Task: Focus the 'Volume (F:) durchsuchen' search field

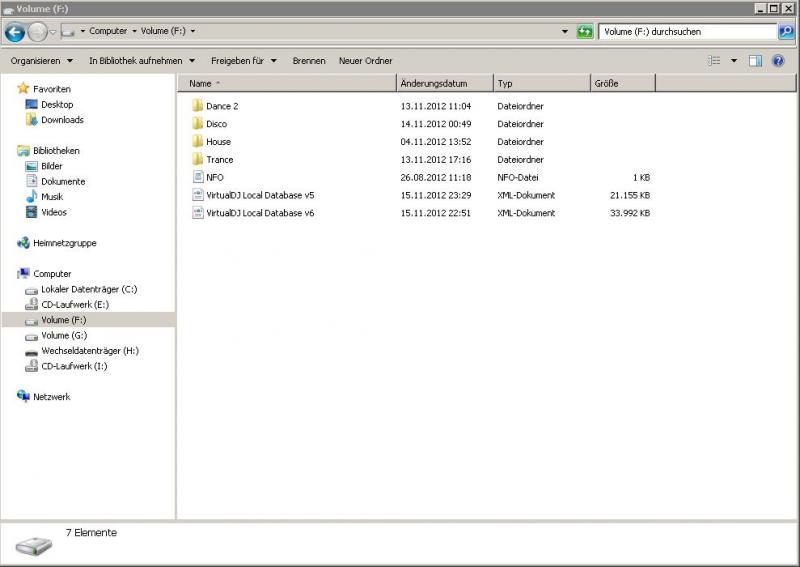Action: (x=687, y=32)
